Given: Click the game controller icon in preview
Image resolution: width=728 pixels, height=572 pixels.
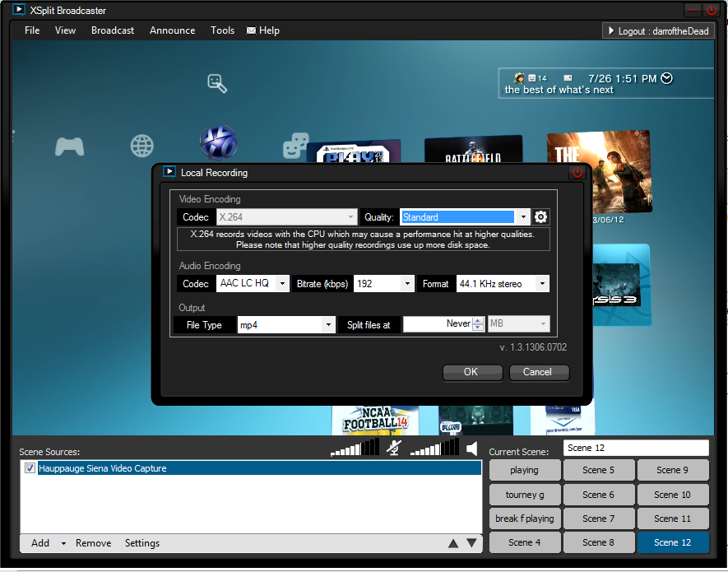Looking at the screenshot, I should click(70, 146).
